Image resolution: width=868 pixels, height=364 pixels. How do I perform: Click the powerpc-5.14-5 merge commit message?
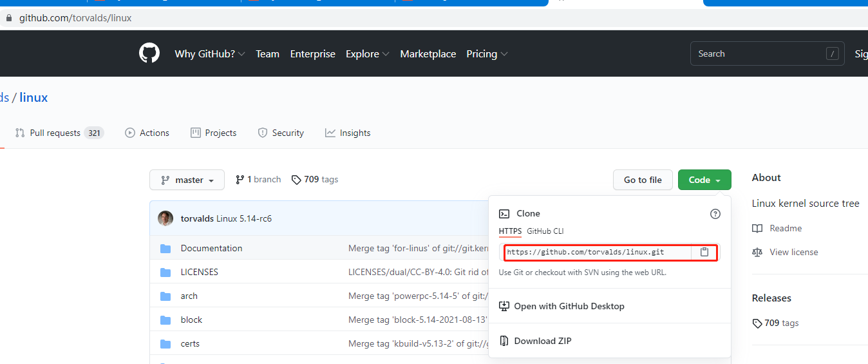pyautogui.click(x=418, y=296)
